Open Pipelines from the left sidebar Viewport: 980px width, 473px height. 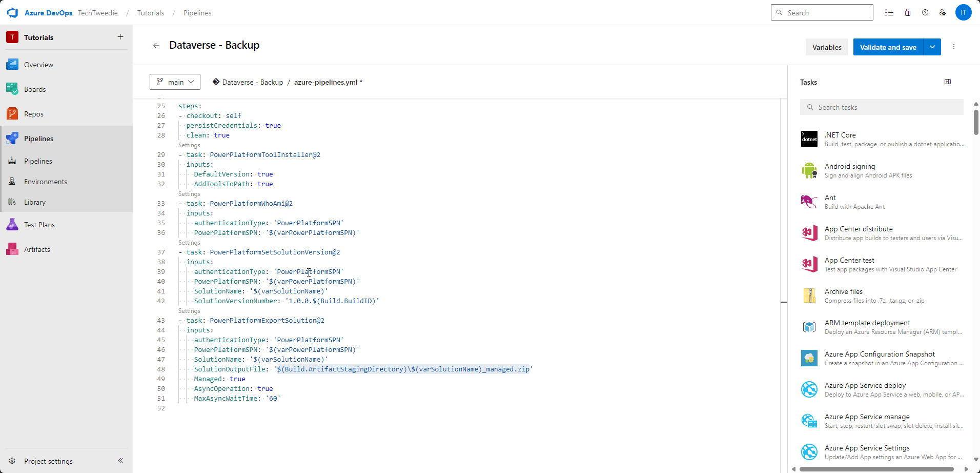(x=39, y=138)
